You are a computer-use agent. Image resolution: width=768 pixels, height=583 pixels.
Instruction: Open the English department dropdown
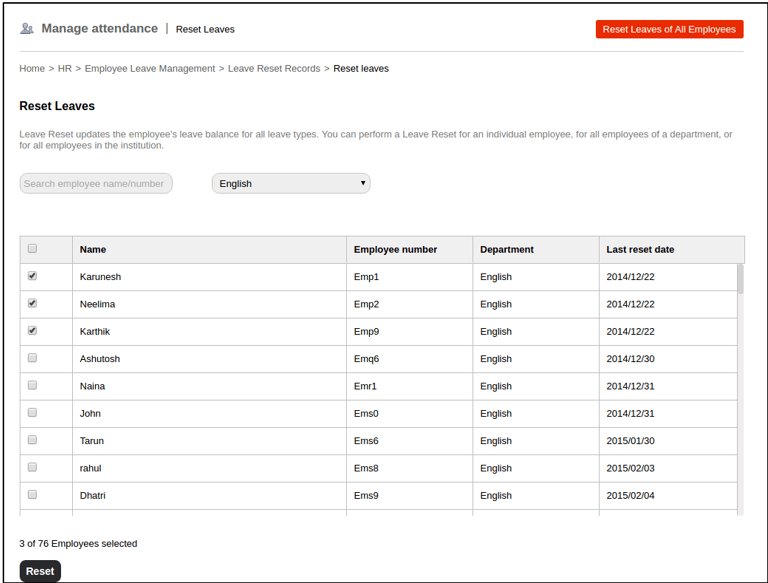[x=291, y=183]
